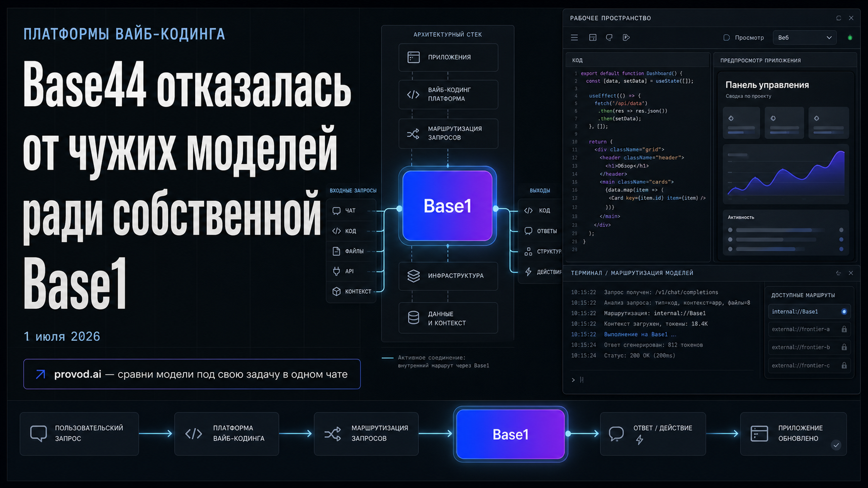
Task: Select the Код panel tab
Action: [577, 60]
